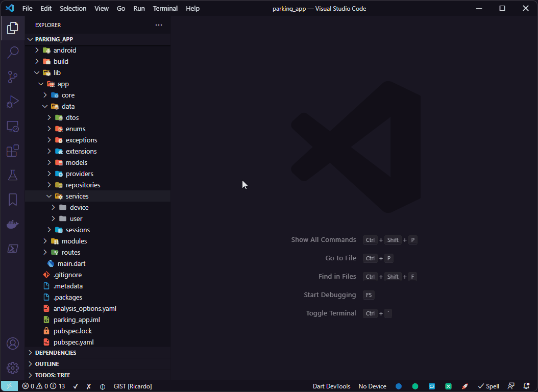Open analysis_options.yaml file
Viewport: 538px width, 392px height.
coord(98,308)
